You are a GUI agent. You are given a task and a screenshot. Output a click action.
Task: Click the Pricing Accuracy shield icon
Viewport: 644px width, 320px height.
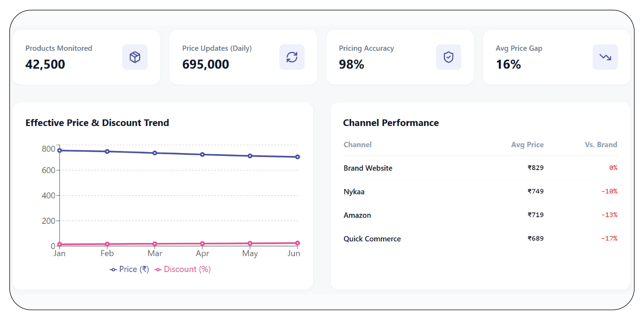click(x=449, y=57)
